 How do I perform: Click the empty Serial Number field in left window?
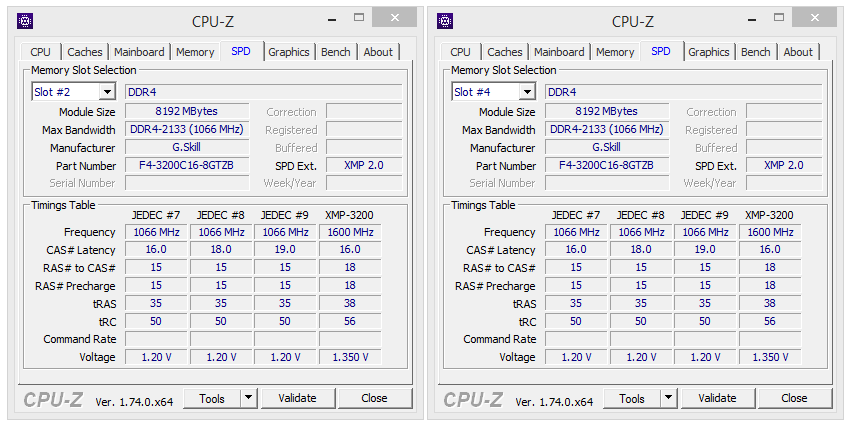coord(187,183)
